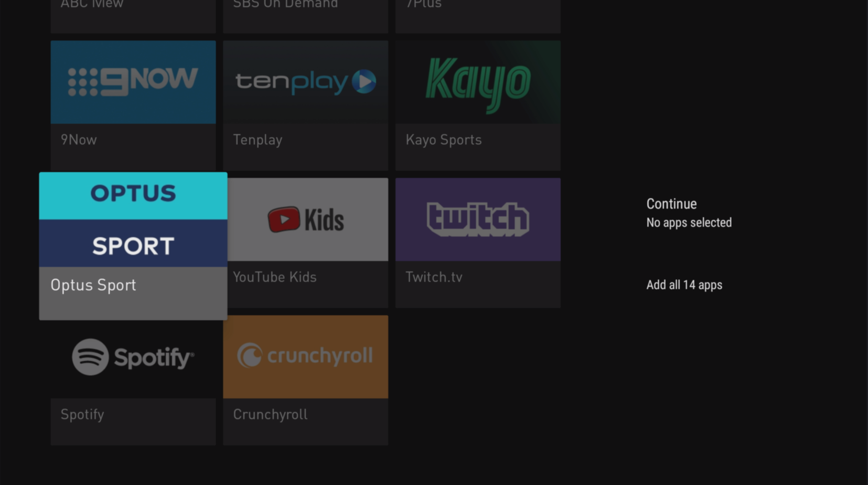Select the orange Crunchyroll logo
The width and height of the screenshot is (868, 485).
[305, 357]
